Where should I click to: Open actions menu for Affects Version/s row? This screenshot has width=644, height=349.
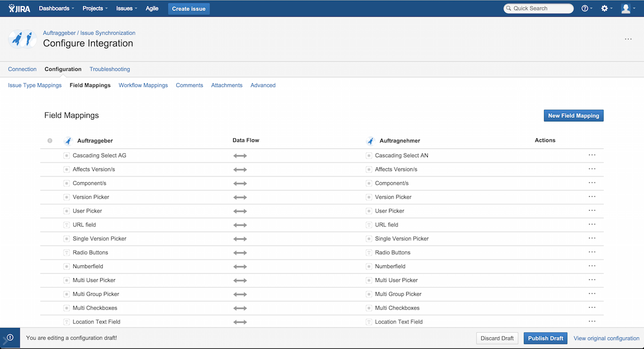click(592, 169)
